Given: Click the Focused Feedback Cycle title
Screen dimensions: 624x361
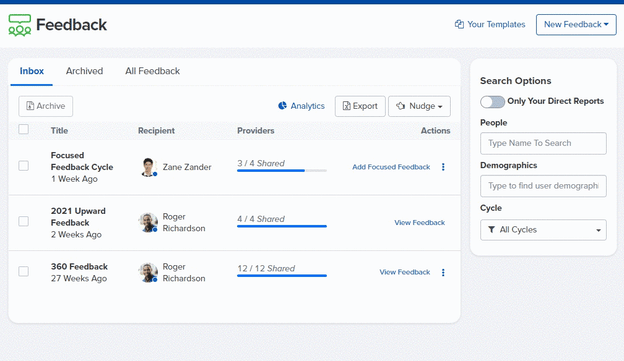Looking at the screenshot, I should click(82, 161).
